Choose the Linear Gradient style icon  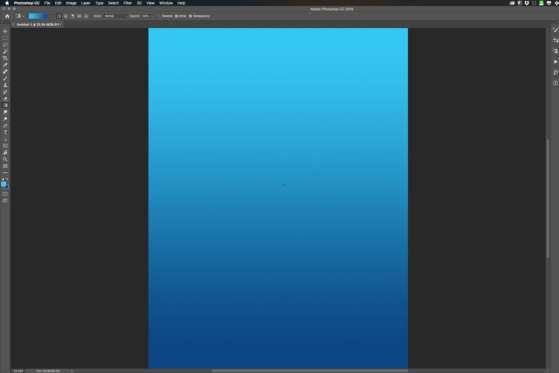coord(59,16)
